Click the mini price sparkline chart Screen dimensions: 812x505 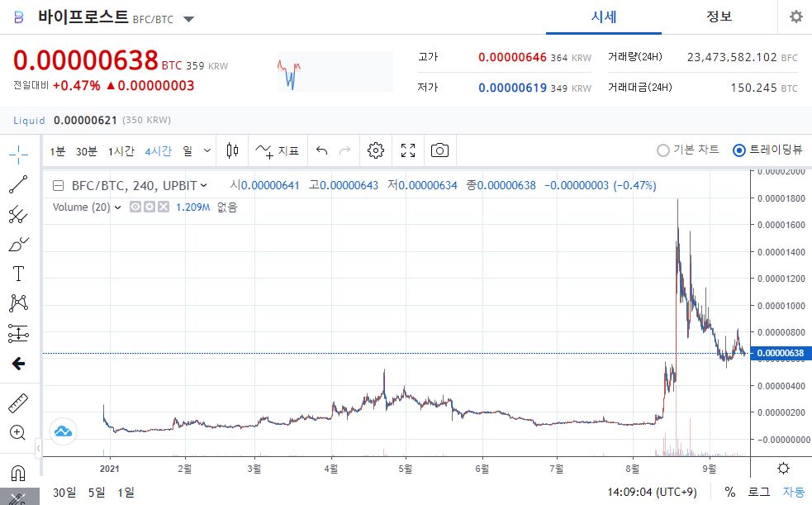[335, 72]
